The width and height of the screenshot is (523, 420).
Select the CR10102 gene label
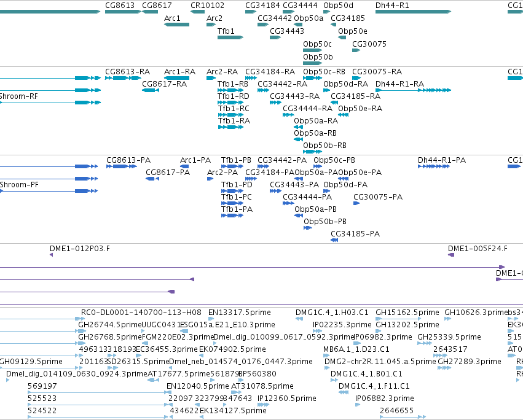click(208, 6)
